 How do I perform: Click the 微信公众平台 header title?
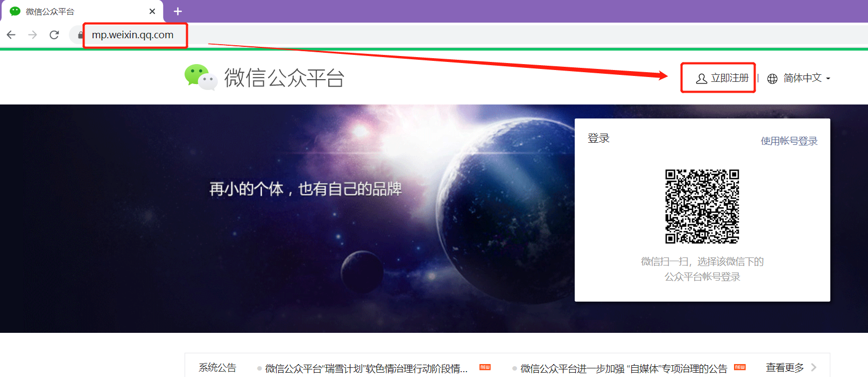click(284, 78)
